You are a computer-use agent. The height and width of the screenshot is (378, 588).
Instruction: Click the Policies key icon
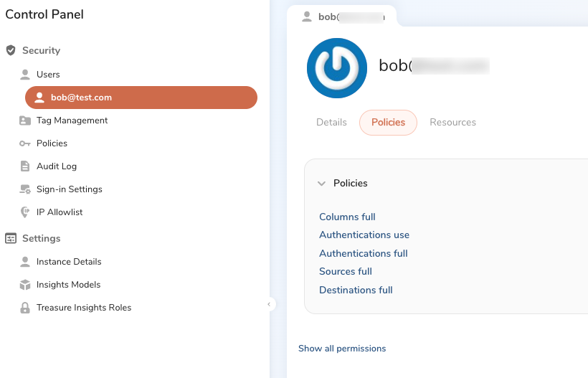(25, 143)
